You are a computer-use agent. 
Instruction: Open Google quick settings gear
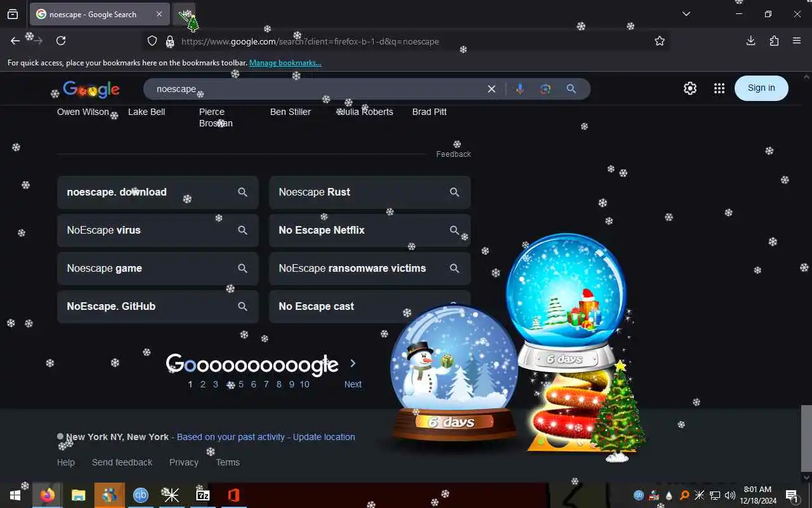pos(690,88)
